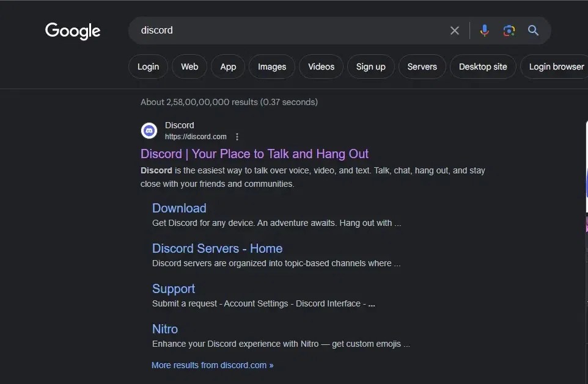Select the Web filter chip

point(189,67)
